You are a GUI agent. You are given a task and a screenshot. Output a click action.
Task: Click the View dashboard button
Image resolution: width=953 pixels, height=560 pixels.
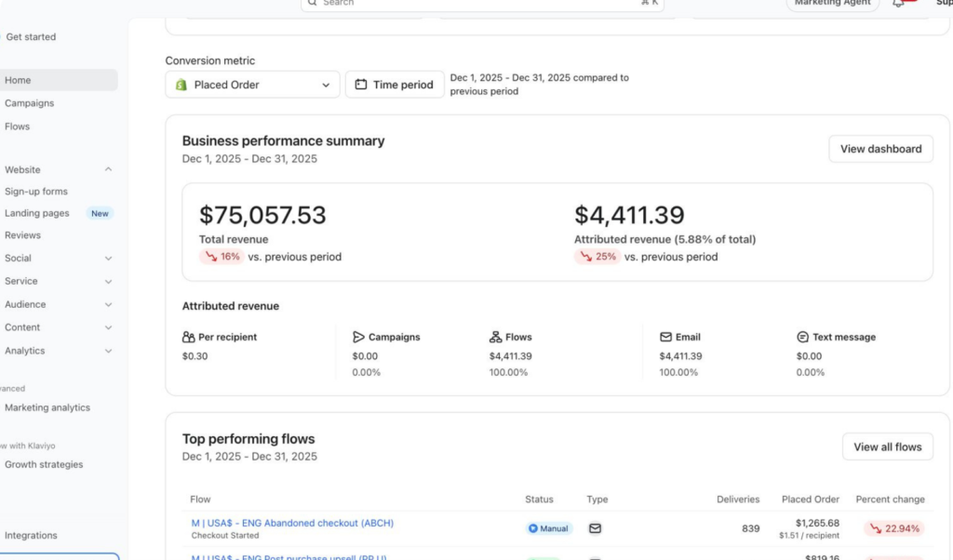(880, 149)
